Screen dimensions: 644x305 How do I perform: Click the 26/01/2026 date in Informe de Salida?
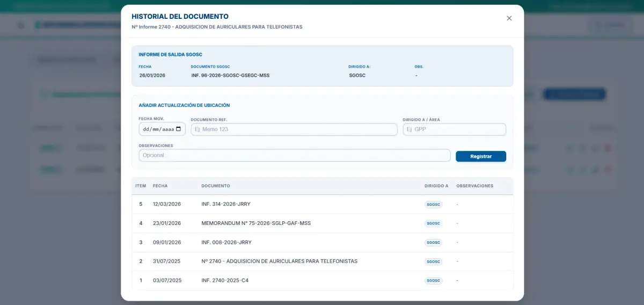point(152,76)
